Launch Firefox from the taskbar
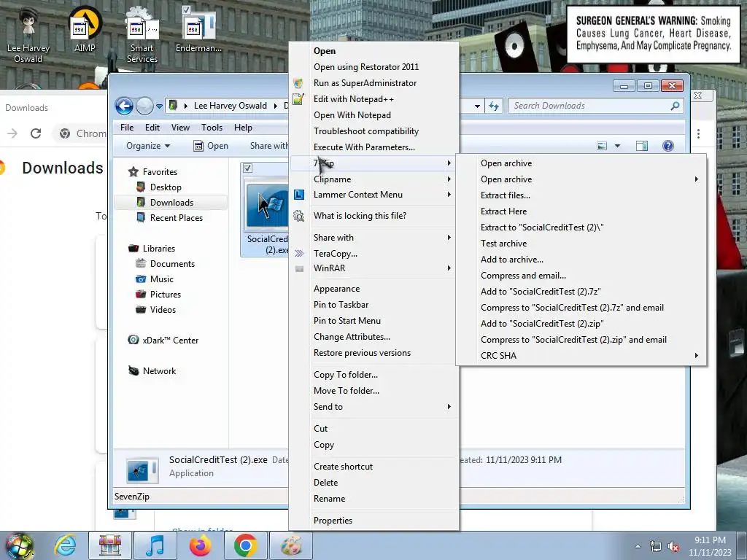Screen dimensions: 747x560 coord(200,545)
